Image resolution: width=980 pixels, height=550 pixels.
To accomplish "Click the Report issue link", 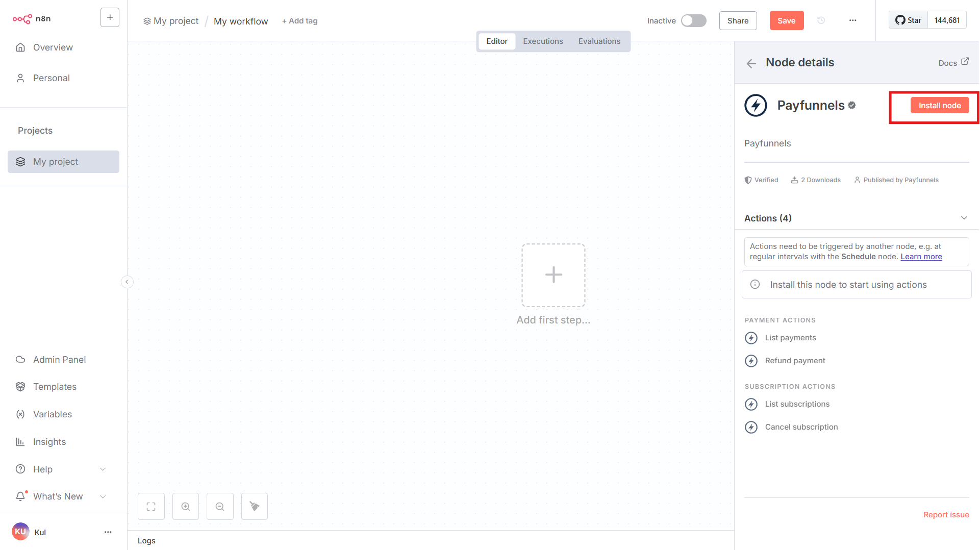I will [946, 515].
